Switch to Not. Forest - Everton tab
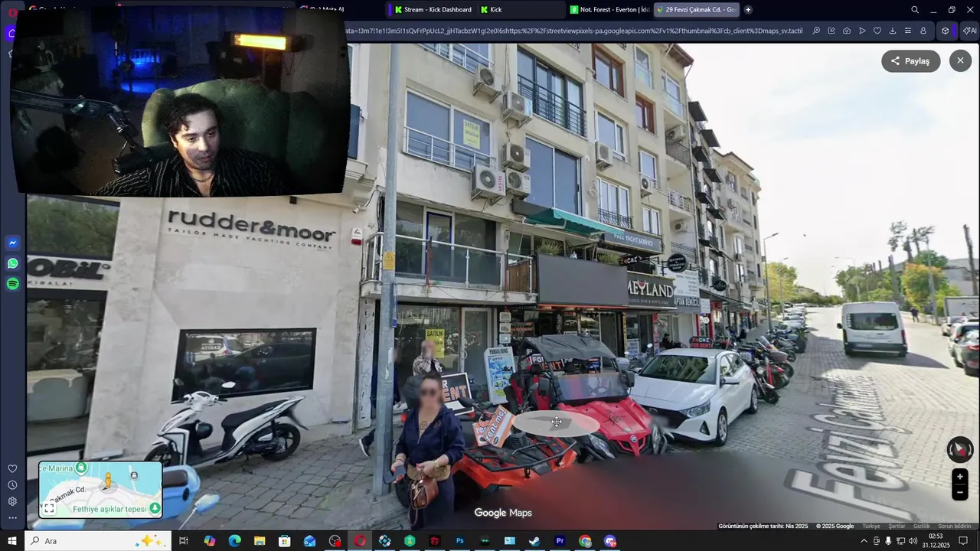Screen dimensions: 980x551 coord(609,9)
